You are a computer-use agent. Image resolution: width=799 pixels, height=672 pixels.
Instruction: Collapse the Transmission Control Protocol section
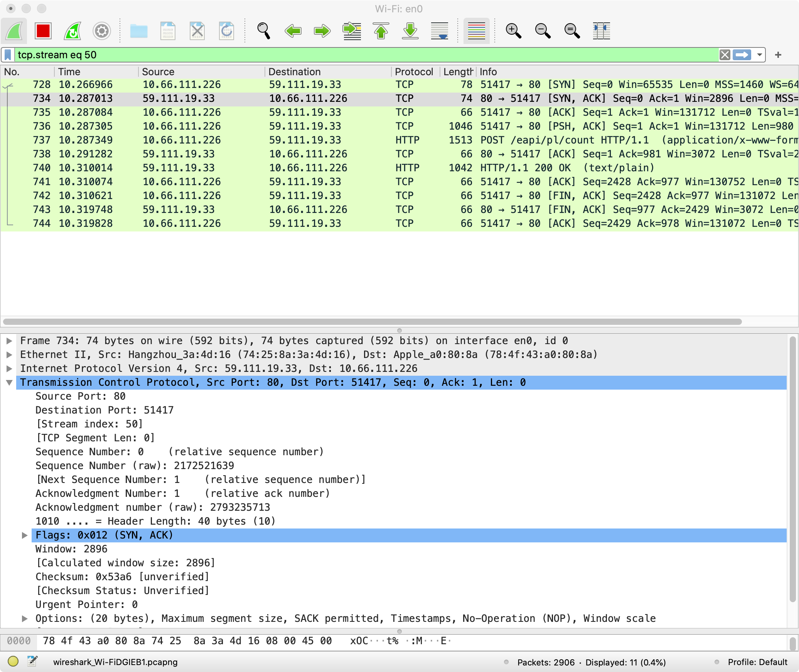9,382
